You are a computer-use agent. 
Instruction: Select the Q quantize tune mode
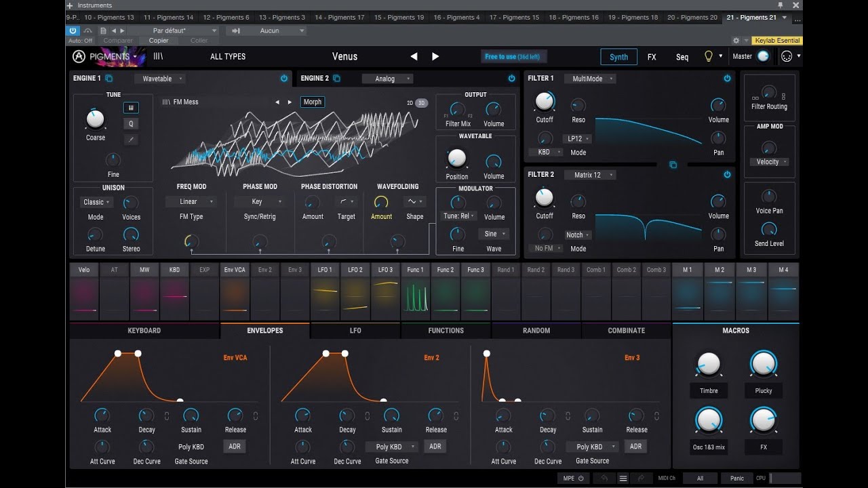(131, 124)
